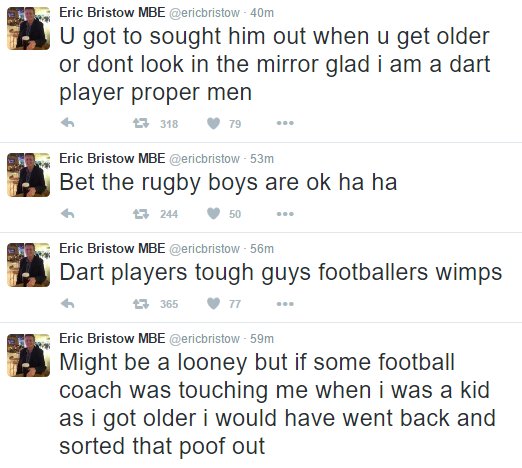Open the 59m timestamp link

262,339
